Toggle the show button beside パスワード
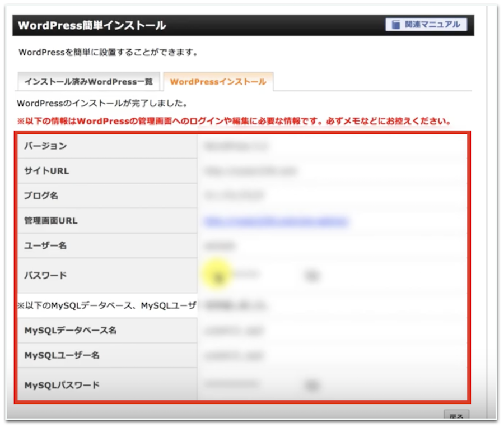This screenshot has width=504, height=427. (x=311, y=275)
